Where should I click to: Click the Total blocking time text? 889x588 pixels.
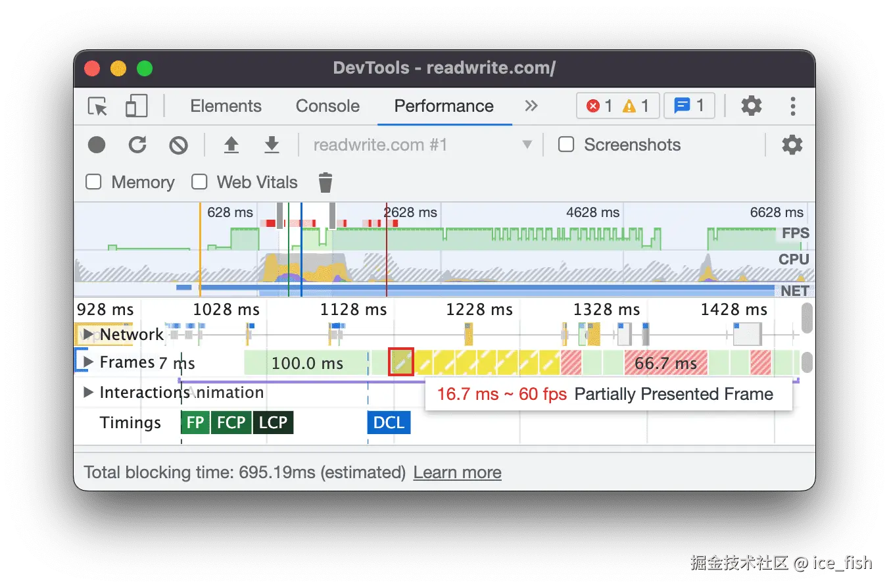pyautogui.click(x=245, y=472)
